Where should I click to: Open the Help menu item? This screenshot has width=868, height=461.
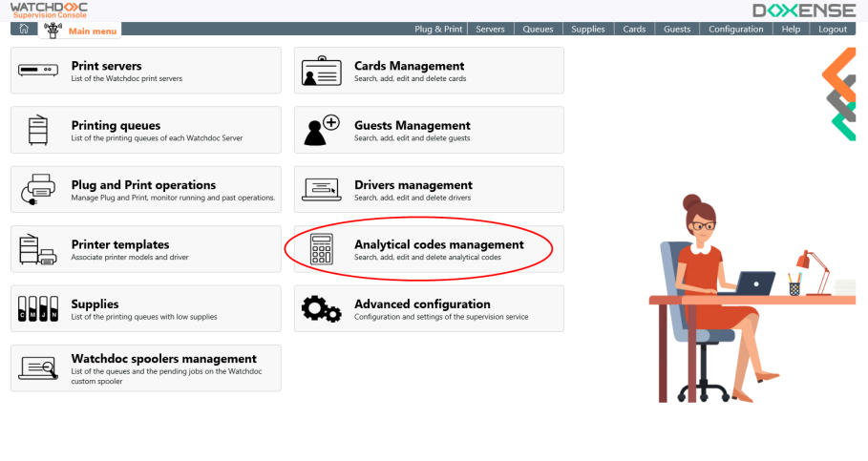point(791,30)
